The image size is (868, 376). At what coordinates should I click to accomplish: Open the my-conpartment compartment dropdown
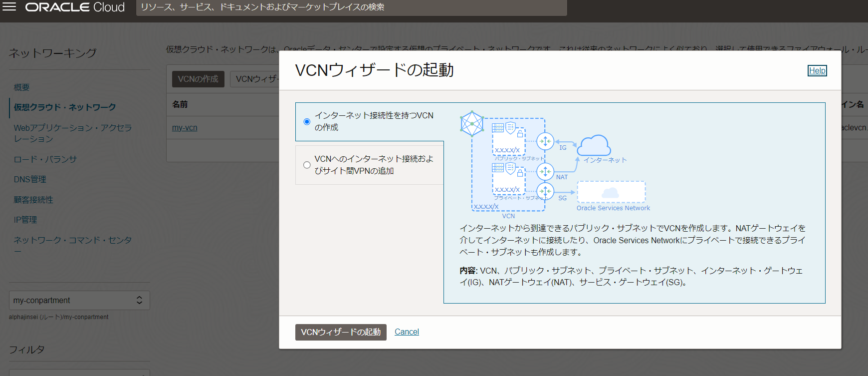(x=79, y=300)
